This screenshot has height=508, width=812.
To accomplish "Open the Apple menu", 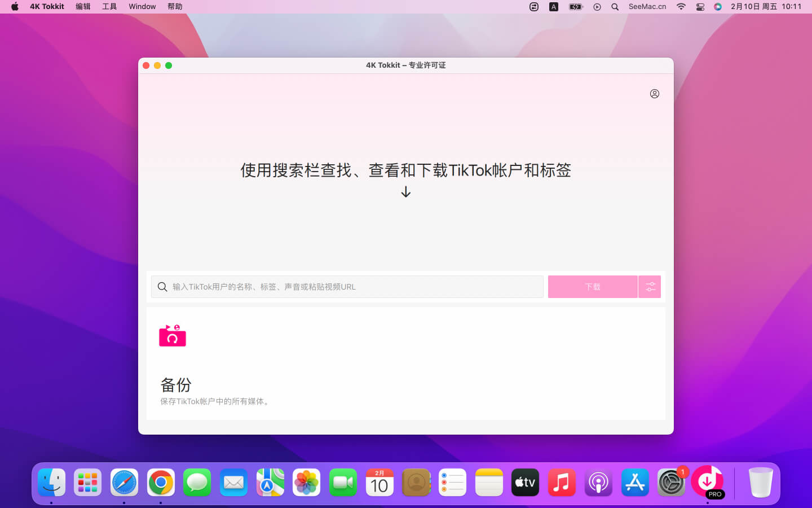I will (x=15, y=7).
